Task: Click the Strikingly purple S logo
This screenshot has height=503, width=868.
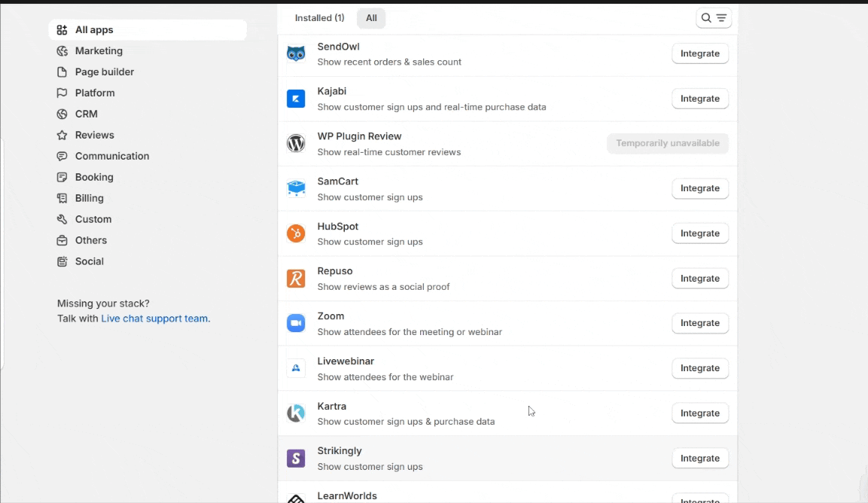Action: click(296, 458)
